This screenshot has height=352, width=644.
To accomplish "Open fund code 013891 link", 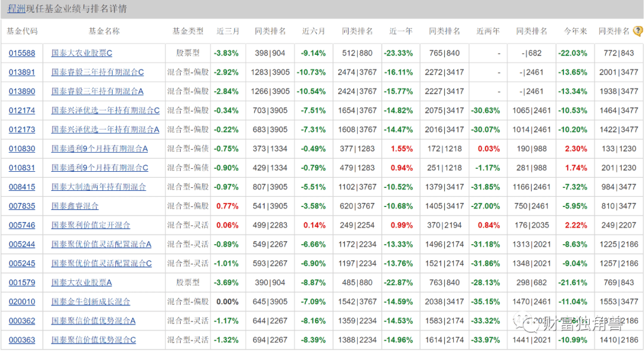I will (22, 72).
